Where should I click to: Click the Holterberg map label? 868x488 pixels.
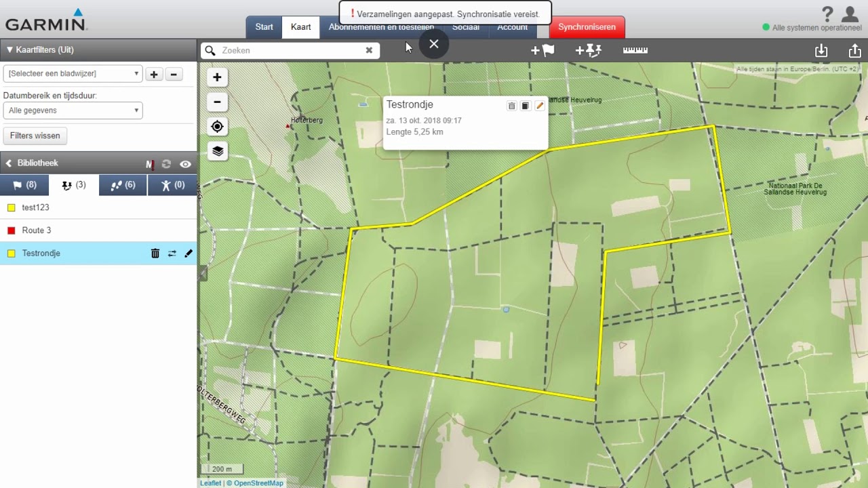[307, 120]
